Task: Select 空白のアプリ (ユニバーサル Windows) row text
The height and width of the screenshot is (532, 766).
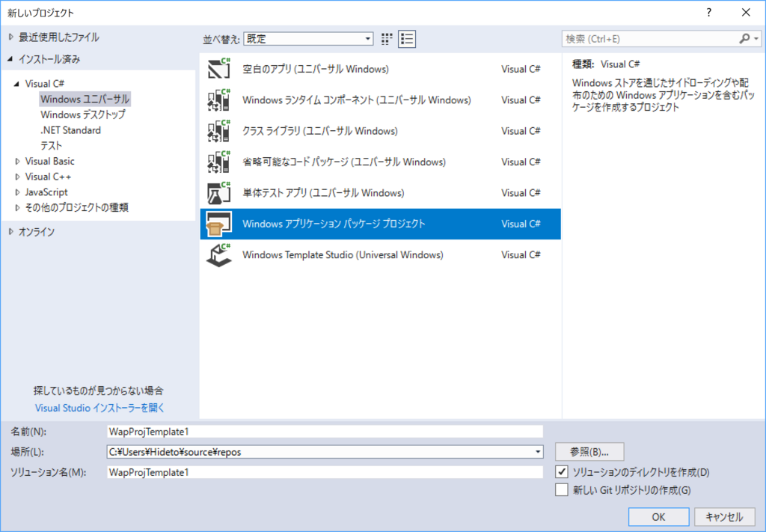Action: [316, 69]
